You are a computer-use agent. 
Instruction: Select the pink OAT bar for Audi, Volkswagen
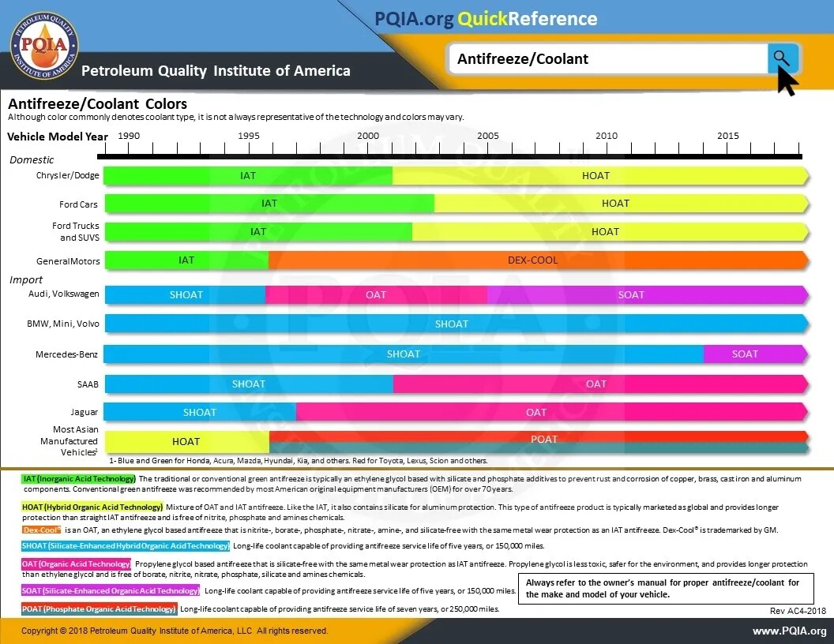click(x=376, y=295)
